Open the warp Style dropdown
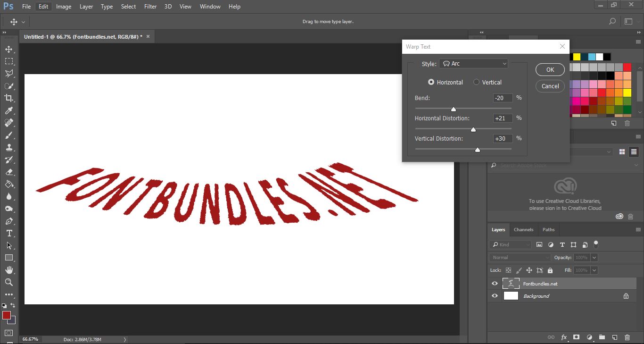Screen dimensions: 644x344 [x=473, y=63]
